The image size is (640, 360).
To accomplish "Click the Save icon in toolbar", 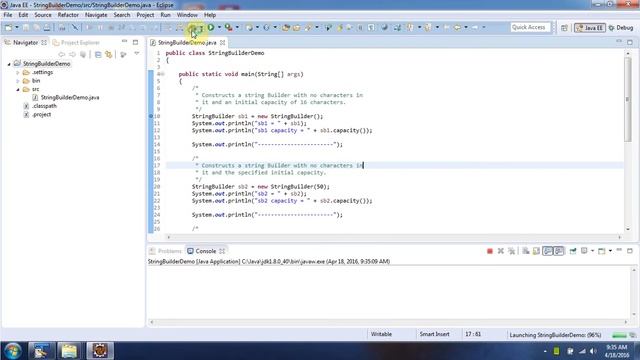I will (x=26, y=27).
